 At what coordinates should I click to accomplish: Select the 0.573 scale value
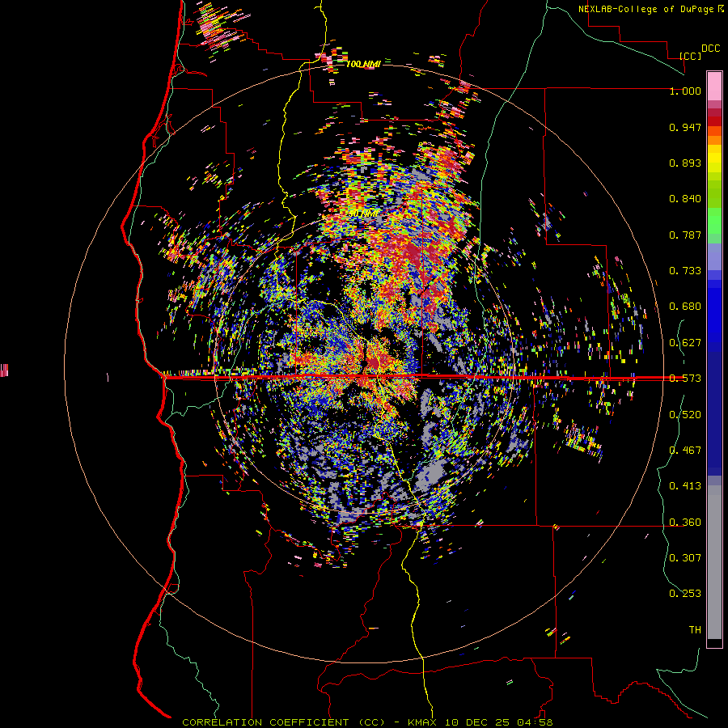[x=685, y=379]
